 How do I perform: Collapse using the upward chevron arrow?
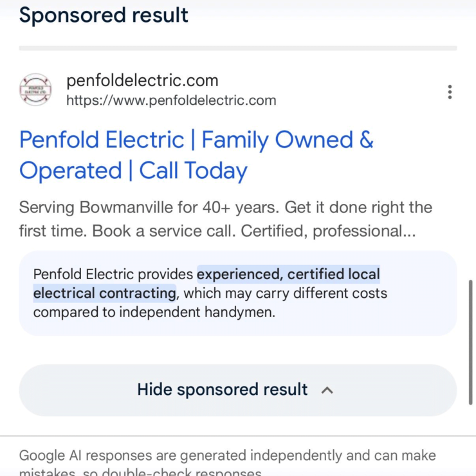pos(327,390)
